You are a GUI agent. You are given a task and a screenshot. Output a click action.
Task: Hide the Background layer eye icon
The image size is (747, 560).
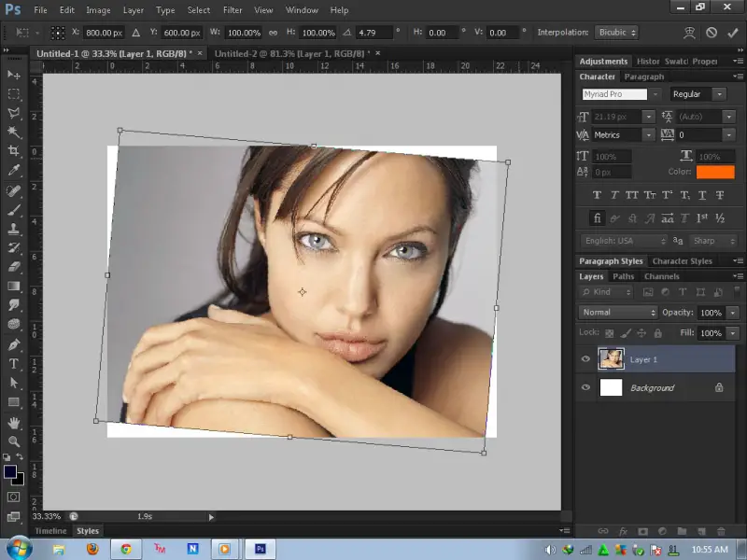586,387
